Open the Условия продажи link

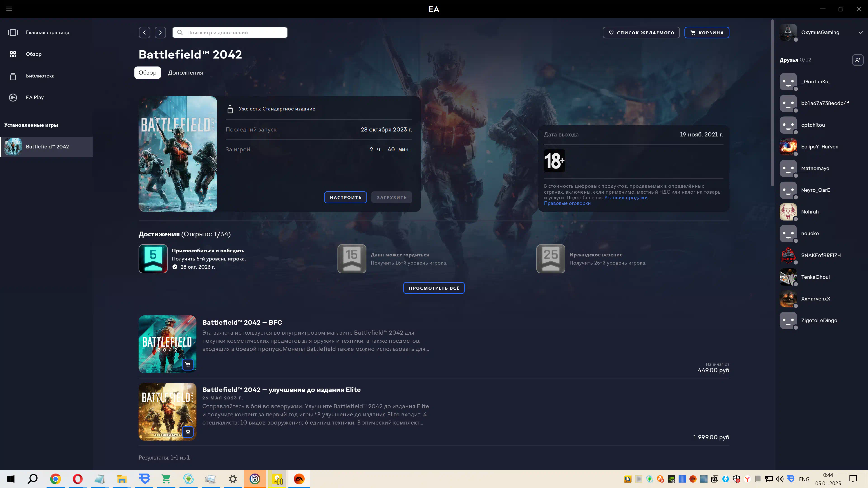626,198
